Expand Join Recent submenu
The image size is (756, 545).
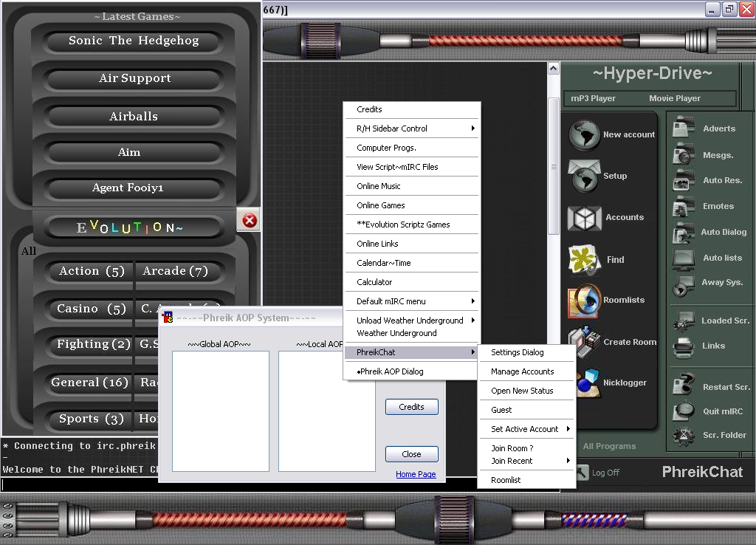(526, 461)
